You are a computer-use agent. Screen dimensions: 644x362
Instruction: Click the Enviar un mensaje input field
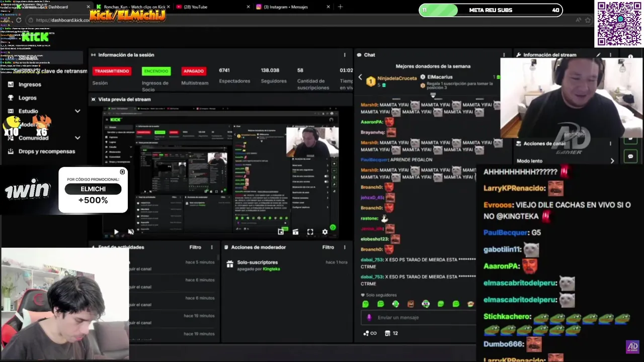418,317
